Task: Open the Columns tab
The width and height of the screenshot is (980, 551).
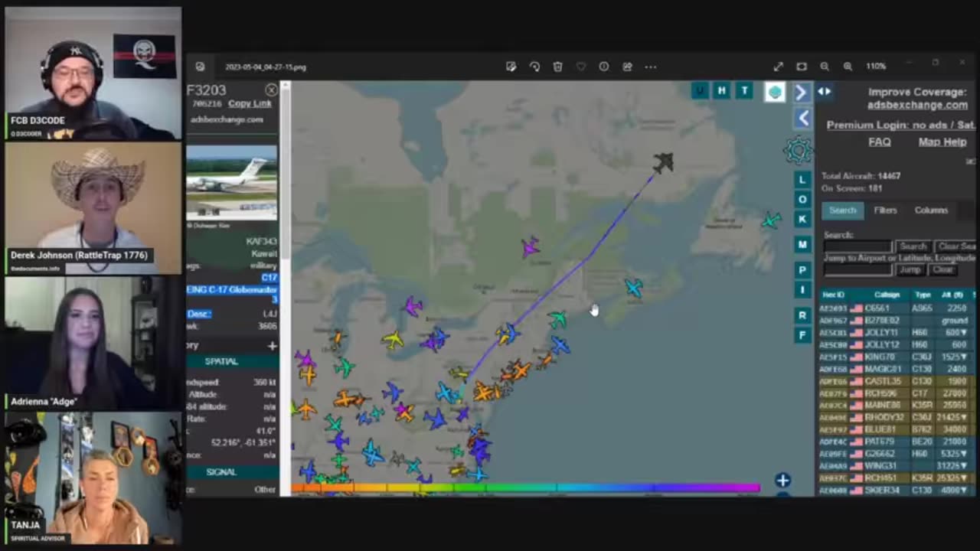Action: (931, 210)
